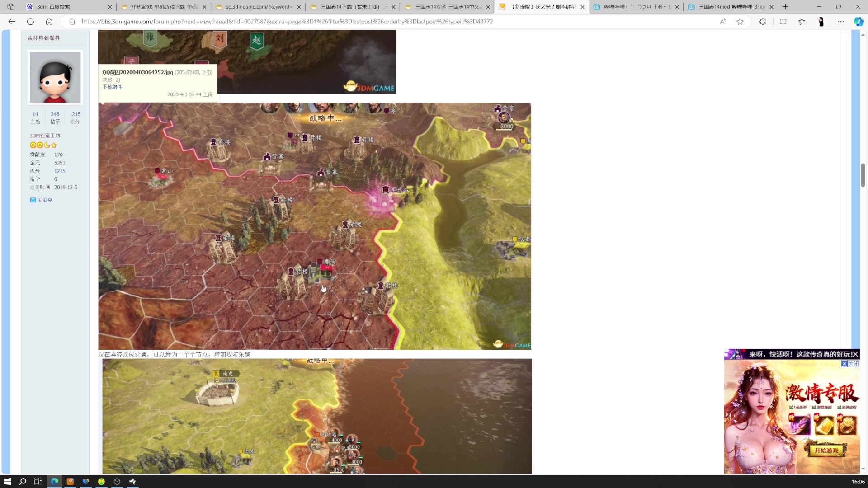Image resolution: width=868 pixels, height=488 pixels.
Task: Click the 3DM创意工坊 user group
Action: (x=45, y=136)
